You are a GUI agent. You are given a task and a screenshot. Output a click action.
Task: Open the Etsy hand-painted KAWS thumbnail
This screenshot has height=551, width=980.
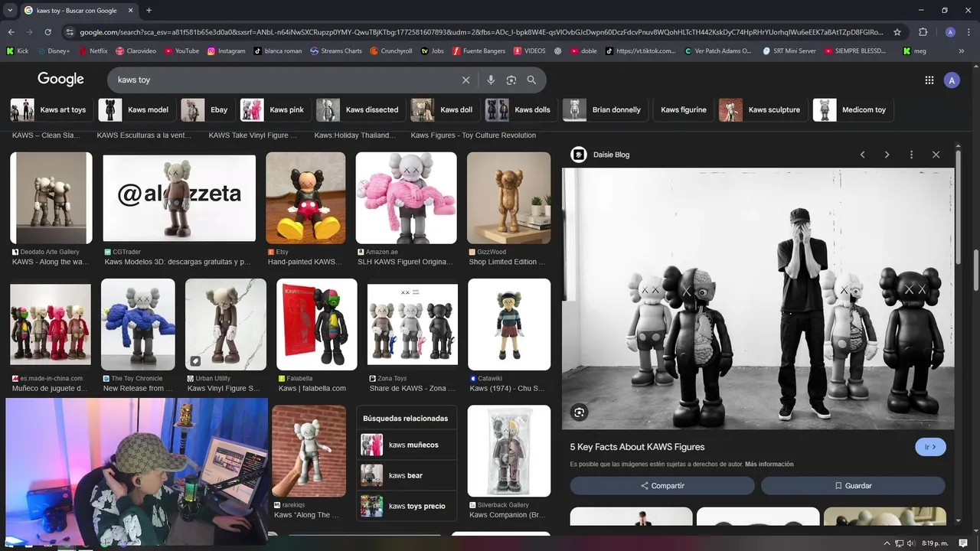(x=305, y=197)
